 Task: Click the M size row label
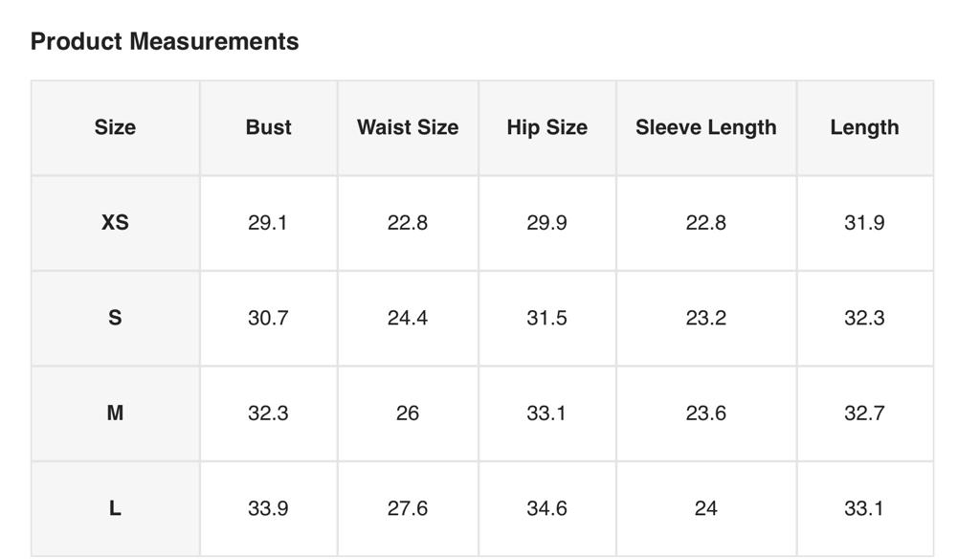[x=115, y=413]
